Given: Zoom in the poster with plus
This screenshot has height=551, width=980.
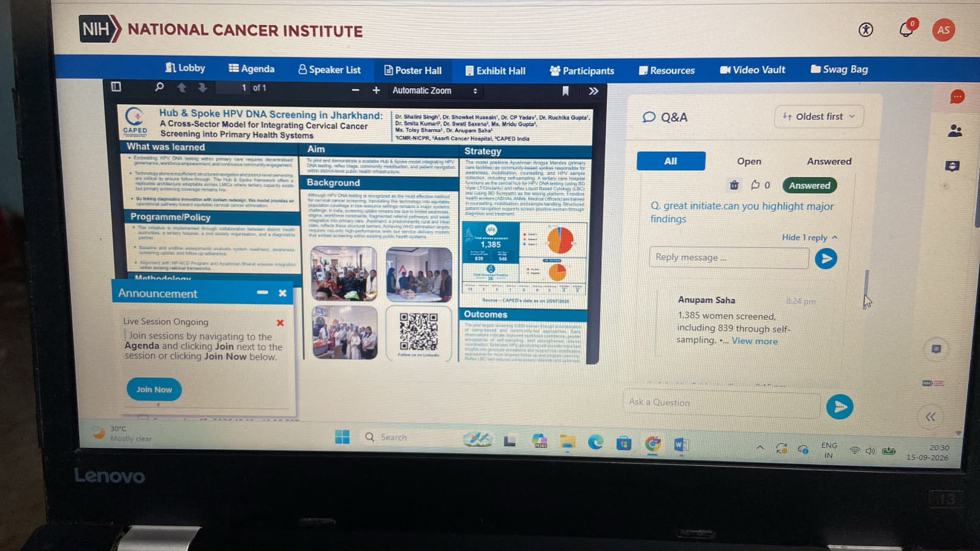Looking at the screenshot, I should 376,90.
